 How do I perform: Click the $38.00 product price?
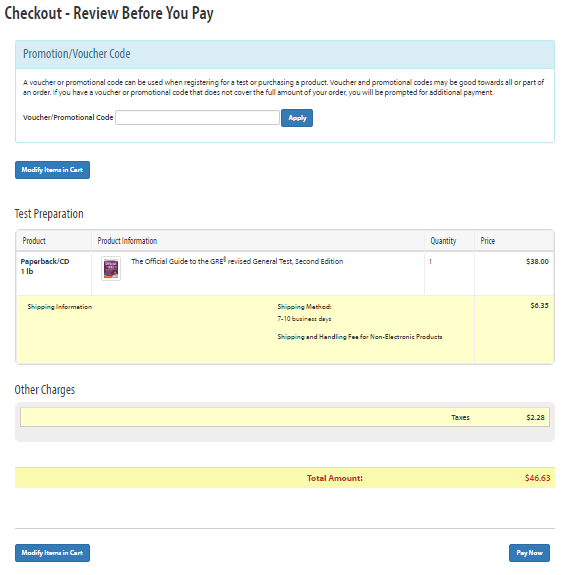pyautogui.click(x=537, y=261)
